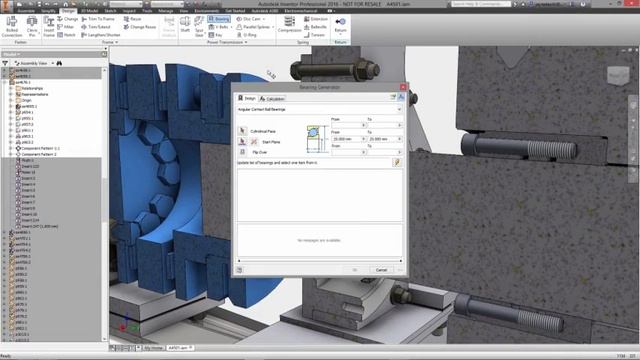Expand the Representations folder node
Viewport: 640px width, 360px height.
11,94
